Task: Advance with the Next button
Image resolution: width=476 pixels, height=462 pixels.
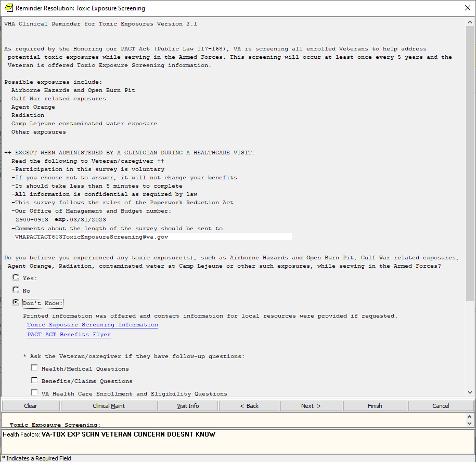Action: click(x=311, y=406)
